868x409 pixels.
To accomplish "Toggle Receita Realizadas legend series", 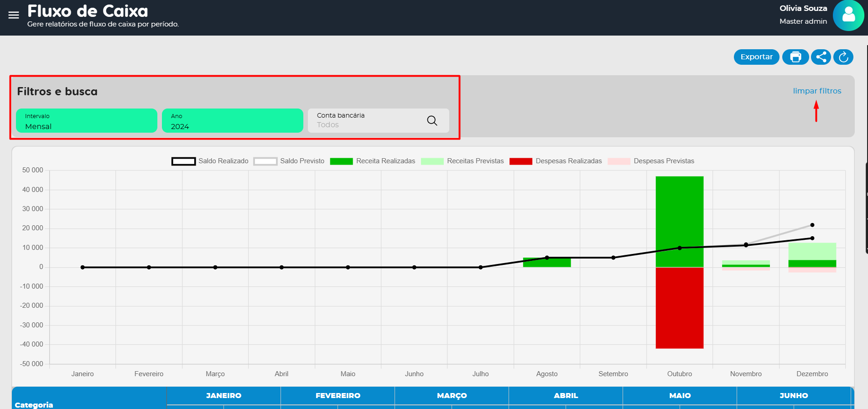I will pyautogui.click(x=373, y=161).
